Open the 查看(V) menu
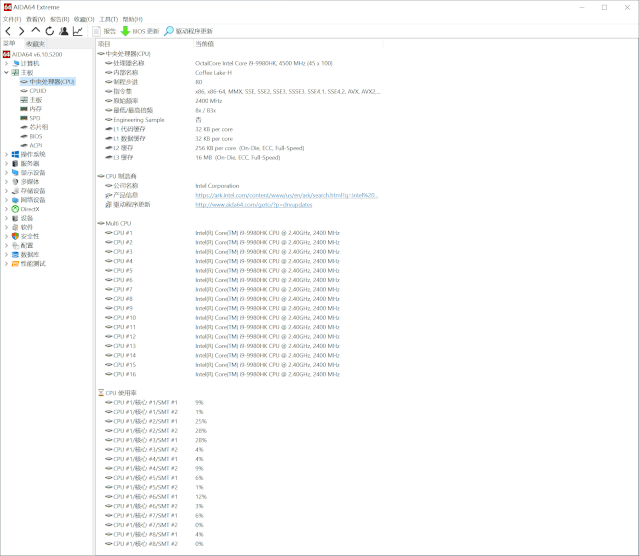 (x=35, y=19)
